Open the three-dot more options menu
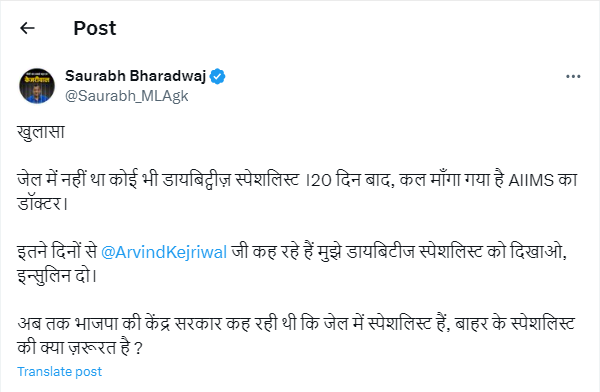600x392 pixels. (x=573, y=77)
